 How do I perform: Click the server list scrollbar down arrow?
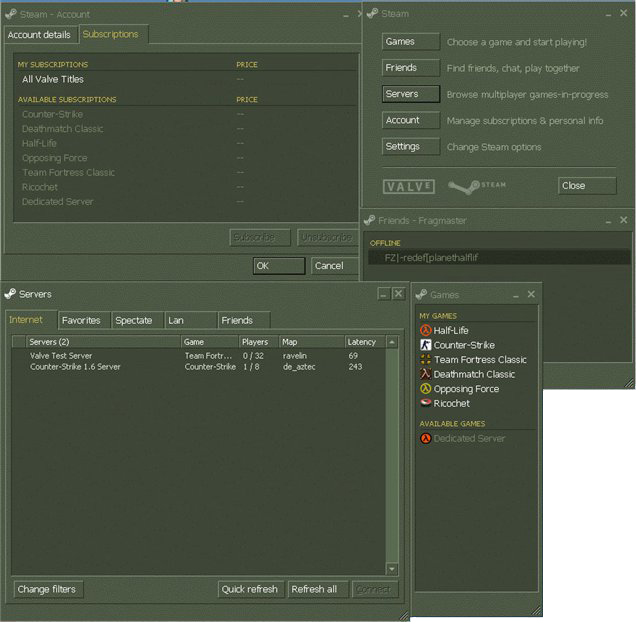[x=392, y=569]
